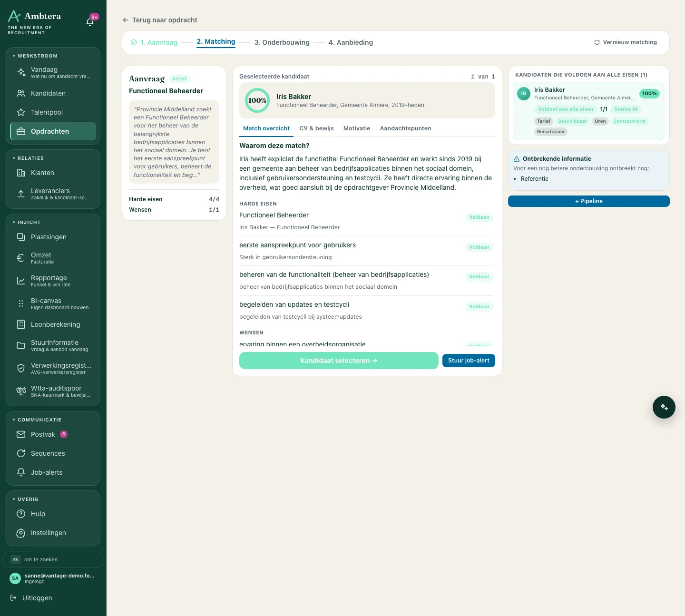685x616 pixels.
Task: Click the Loonberekening calculator icon
Action: [x=21, y=324]
